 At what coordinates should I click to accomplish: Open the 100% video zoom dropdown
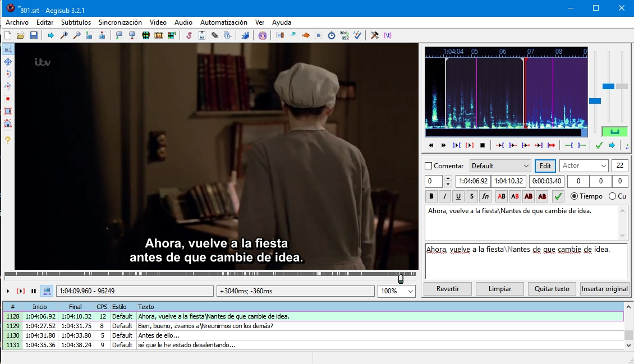click(x=396, y=291)
